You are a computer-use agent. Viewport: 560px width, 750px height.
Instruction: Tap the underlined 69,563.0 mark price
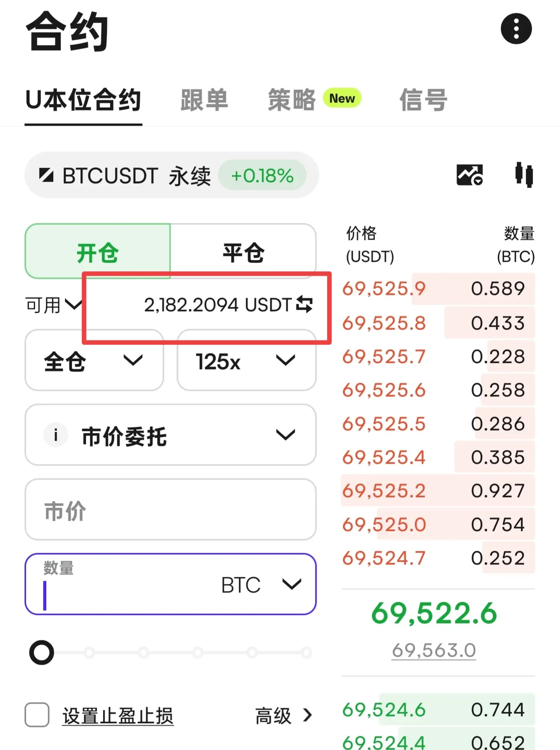tap(434, 650)
